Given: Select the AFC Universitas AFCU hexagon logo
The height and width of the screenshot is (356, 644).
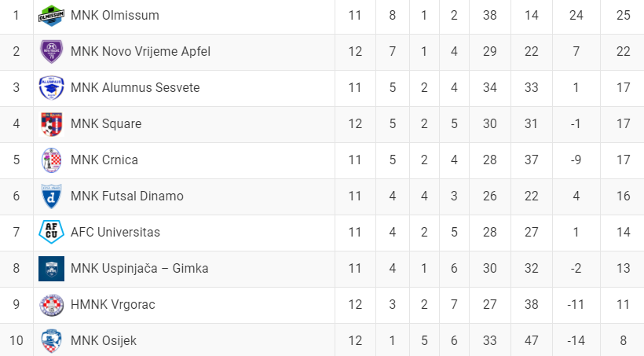Looking at the screenshot, I should [51, 232].
